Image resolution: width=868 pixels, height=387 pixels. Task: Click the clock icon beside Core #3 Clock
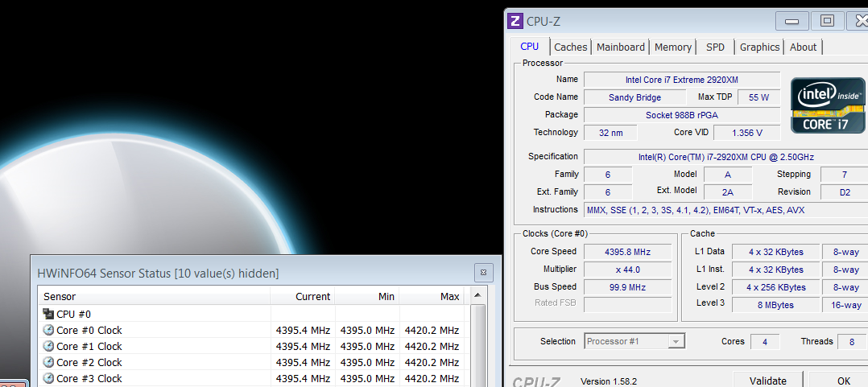tap(48, 378)
